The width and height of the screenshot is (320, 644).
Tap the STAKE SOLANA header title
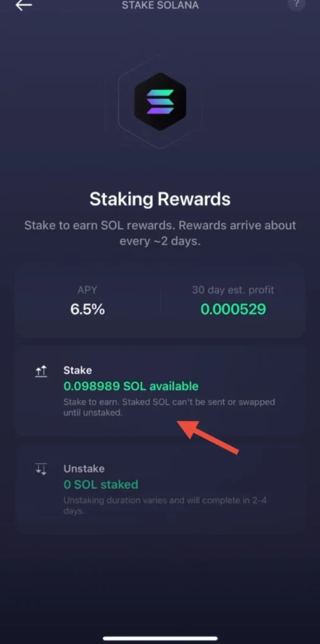[x=160, y=5]
